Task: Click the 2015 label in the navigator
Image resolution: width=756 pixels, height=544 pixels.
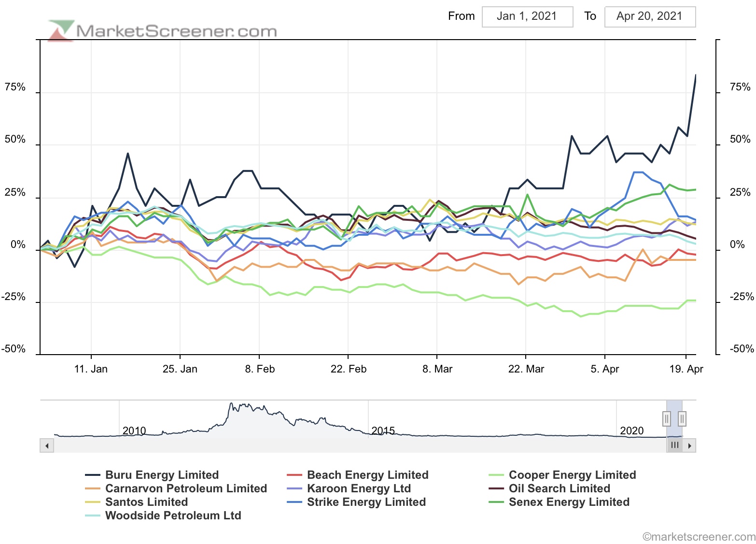Action: pyautogui.click(x=383, y=430)
